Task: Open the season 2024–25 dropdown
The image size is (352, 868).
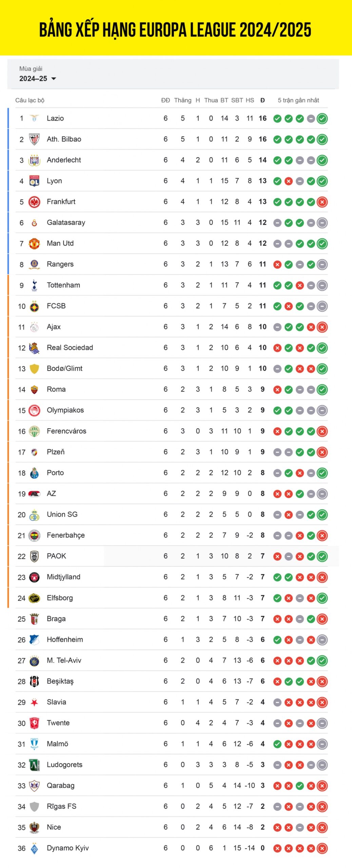Action: point(38,79)
